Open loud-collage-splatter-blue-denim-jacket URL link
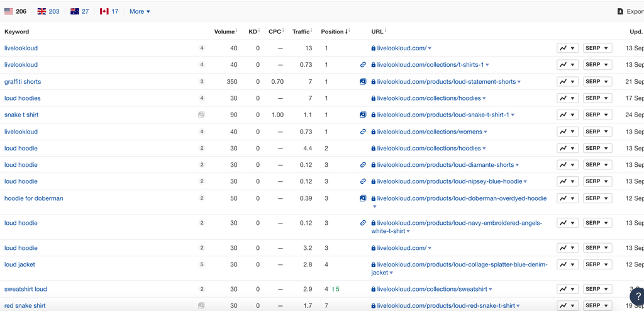Viewport: 644px width, 311px height. pyautogui.click(x=460, y=269)
